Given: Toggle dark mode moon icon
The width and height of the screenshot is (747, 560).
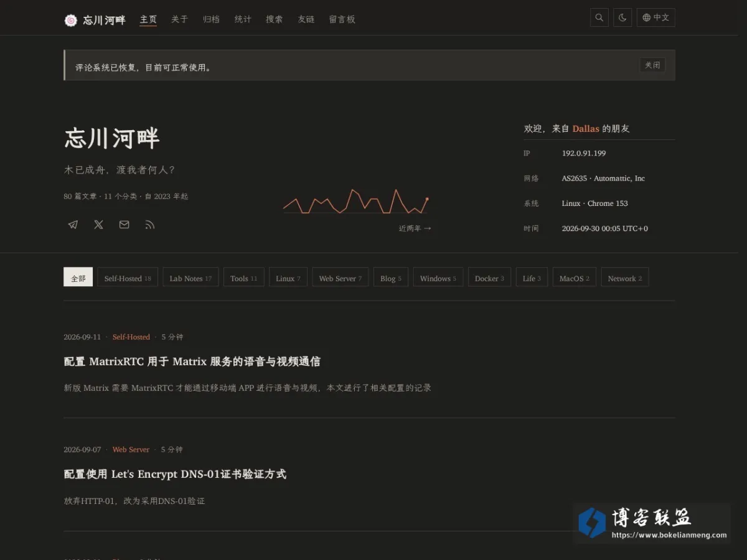Looking at the screenshot, I should click(622, 18).
